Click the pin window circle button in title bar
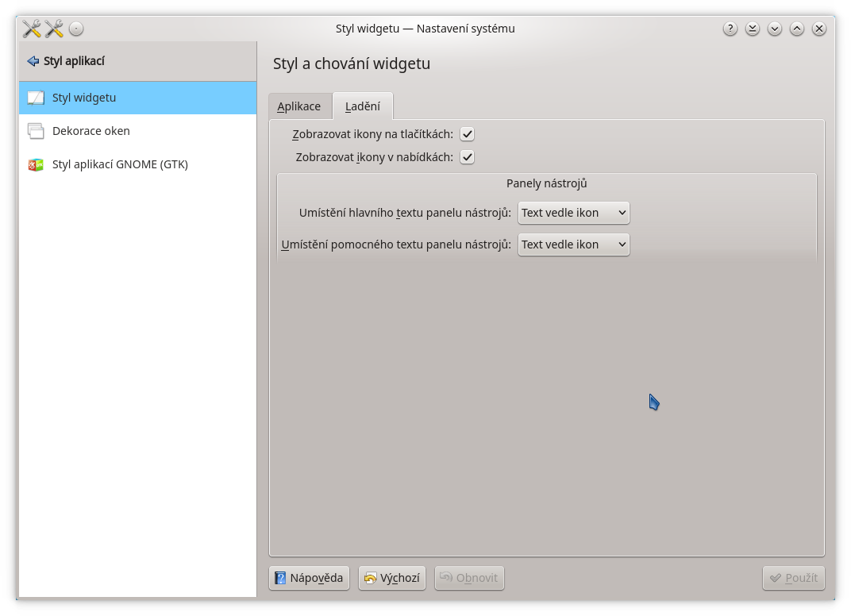Viewport: 851px width, 616px height. (x=76, y=29)
